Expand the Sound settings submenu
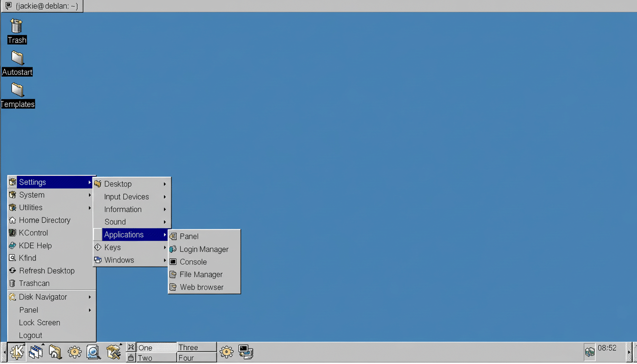 tap(115, 222)
